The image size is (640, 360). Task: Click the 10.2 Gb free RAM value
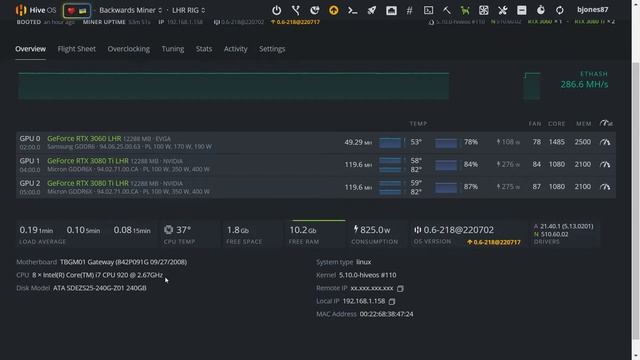(303, 230)
